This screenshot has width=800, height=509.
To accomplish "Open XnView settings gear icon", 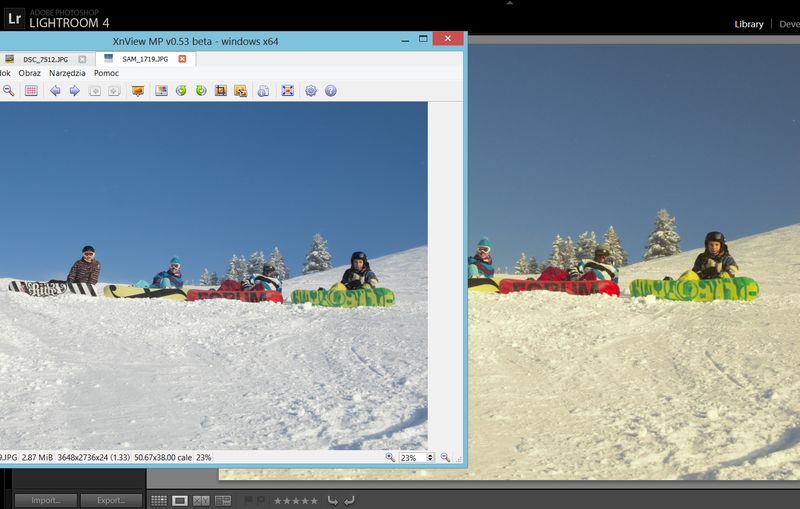I will coord(311,91).
